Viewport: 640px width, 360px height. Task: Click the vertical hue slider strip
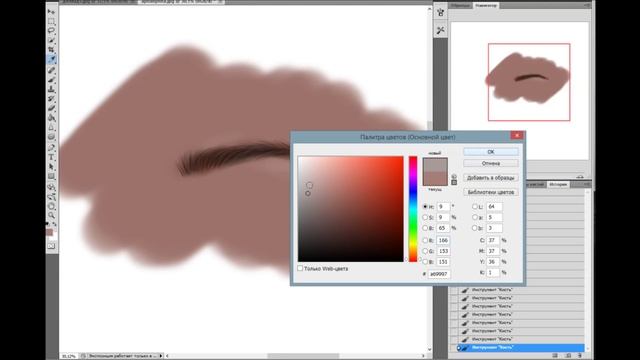pos(413,209)
